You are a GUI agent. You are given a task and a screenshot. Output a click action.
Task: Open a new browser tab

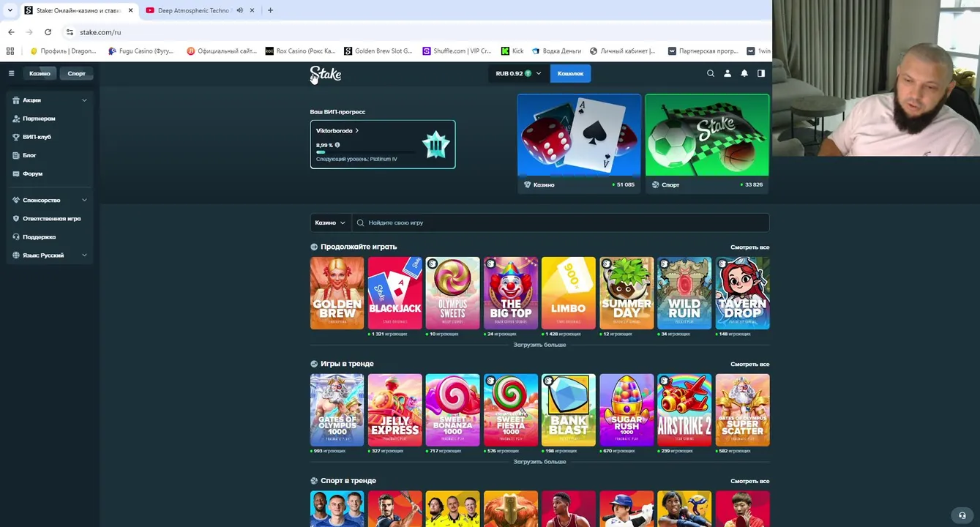point(270,10)
